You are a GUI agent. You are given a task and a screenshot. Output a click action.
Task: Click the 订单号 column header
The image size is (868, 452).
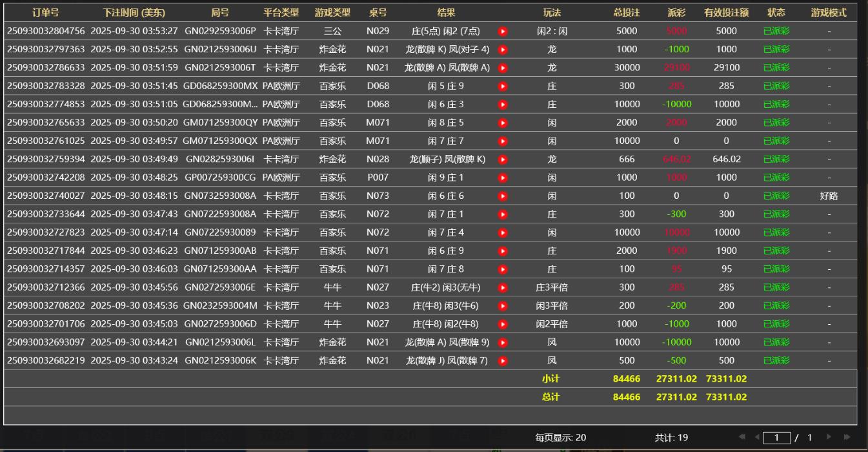coord(45,12)
